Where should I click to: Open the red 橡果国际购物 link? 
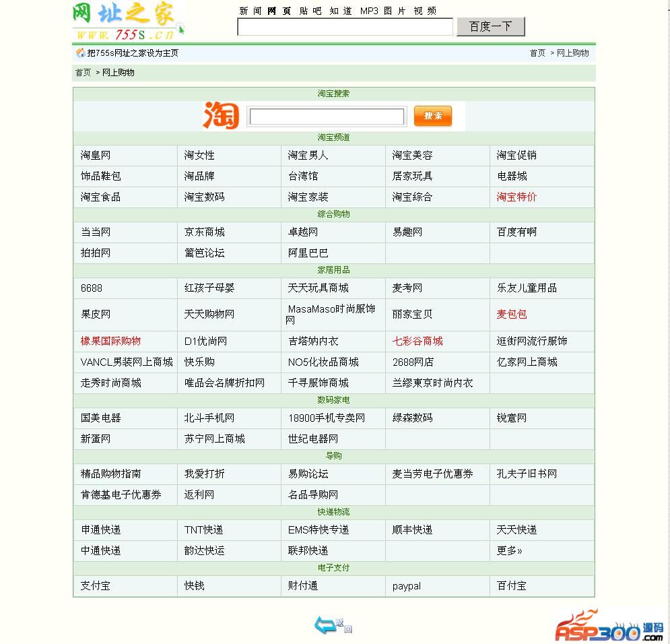(x=110, y=341)
